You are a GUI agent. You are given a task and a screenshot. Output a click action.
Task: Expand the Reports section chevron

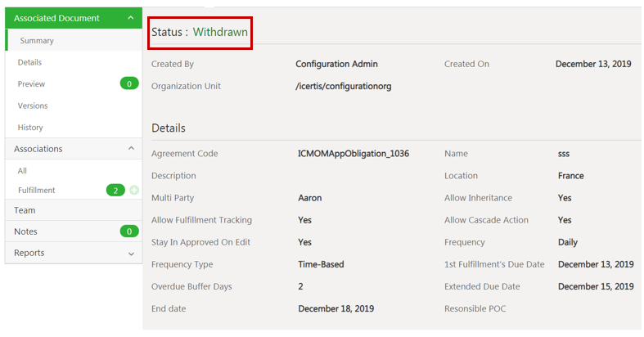coord(131,254)
